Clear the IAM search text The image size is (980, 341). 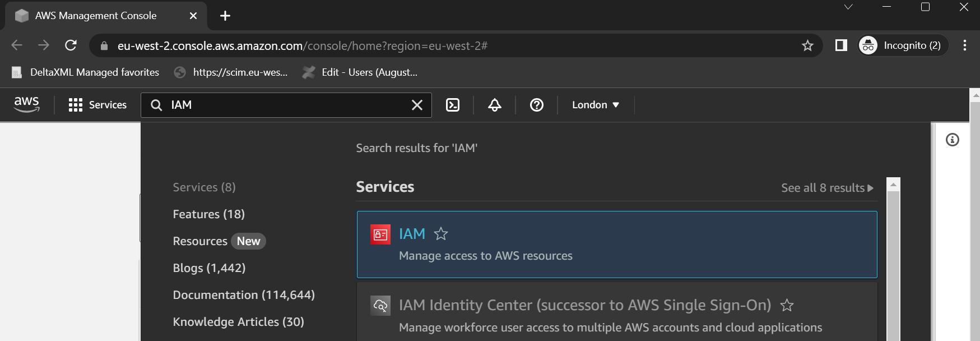(417, 105)
